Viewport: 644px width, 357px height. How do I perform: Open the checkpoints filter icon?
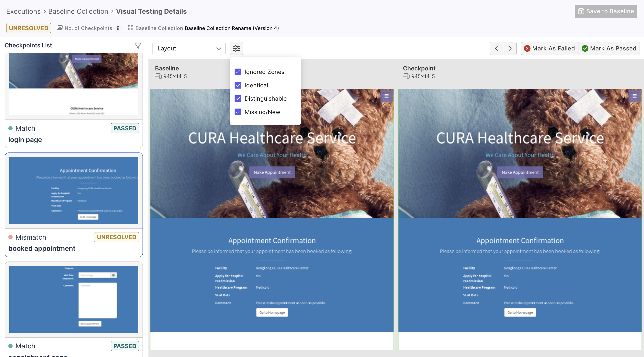(x=138, y=46)
